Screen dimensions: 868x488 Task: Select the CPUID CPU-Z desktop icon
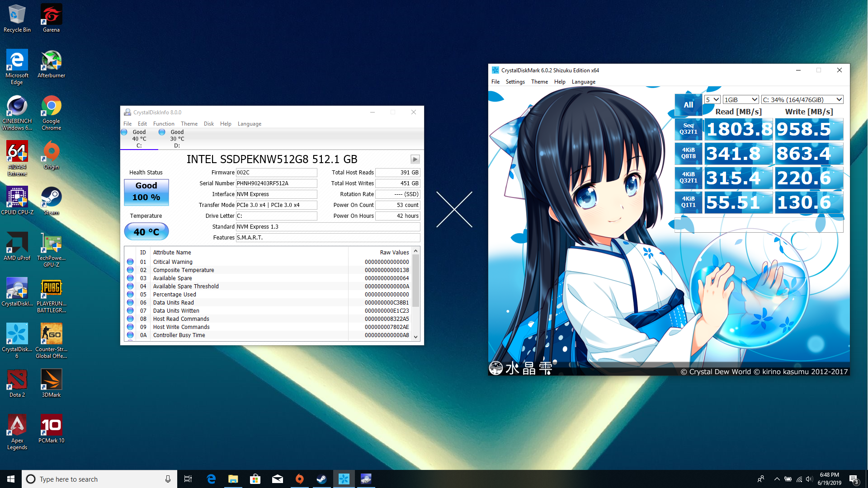pos(17,201)
